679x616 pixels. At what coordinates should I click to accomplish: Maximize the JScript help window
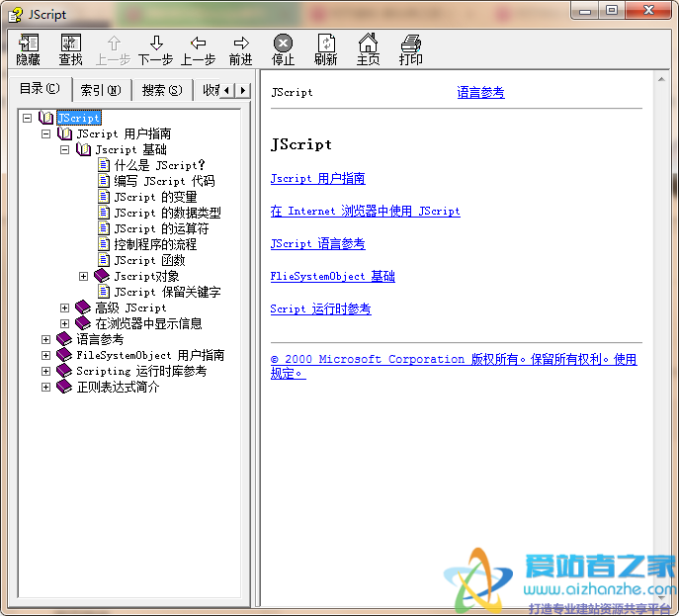coord(612,10)
